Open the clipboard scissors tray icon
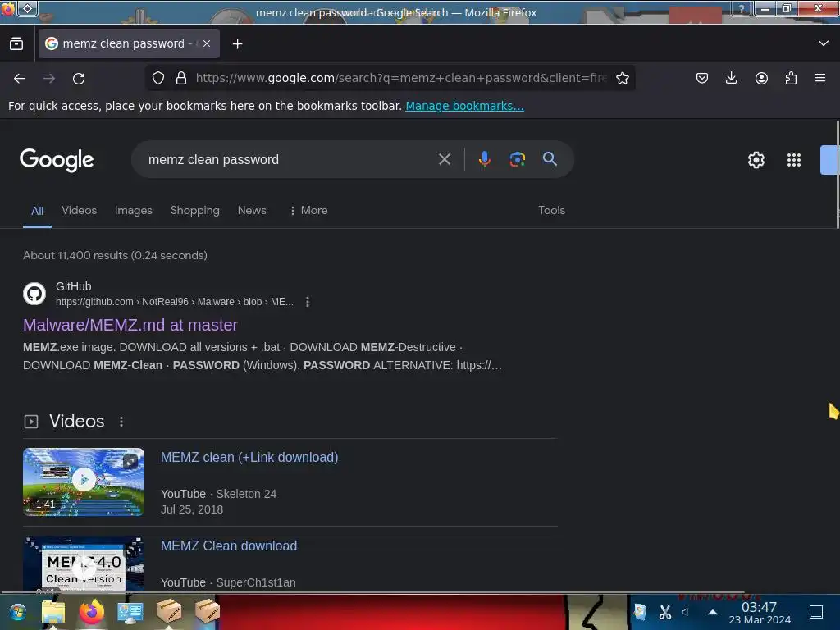This screenshot has height=630, width=840. click(665, 612)
